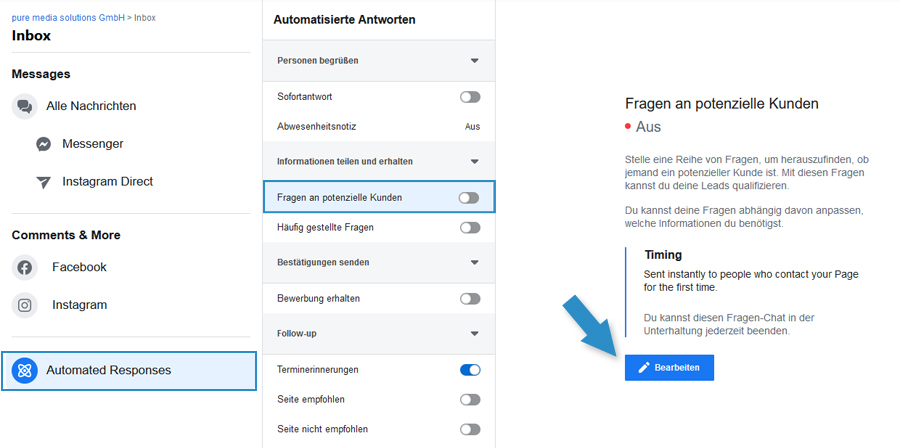The width and height of the screenshot is (900, 448).
Task: Turn off the Terminerinnerungen toggle
Action: pyautogui.click(x=470, y=370)
